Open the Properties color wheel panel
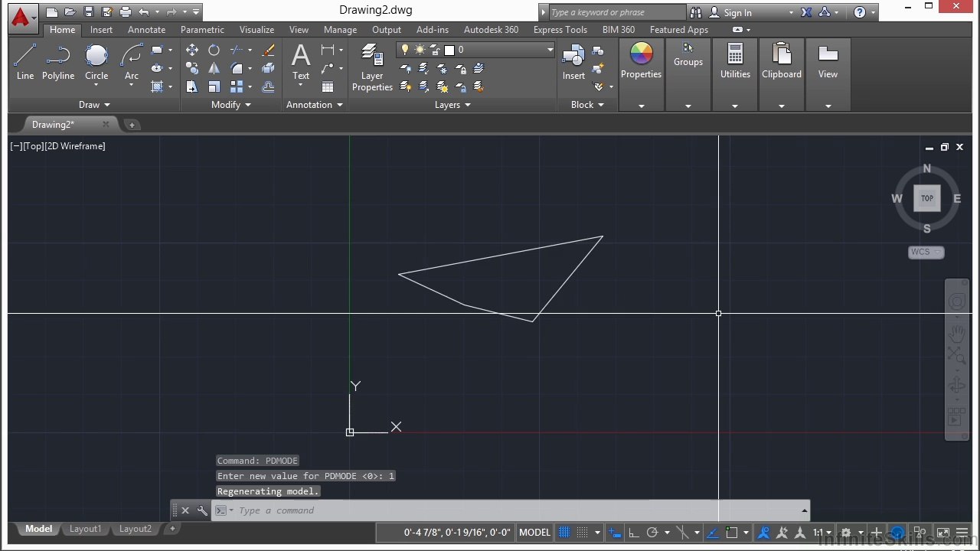980x551 pixels. [641, 74]
